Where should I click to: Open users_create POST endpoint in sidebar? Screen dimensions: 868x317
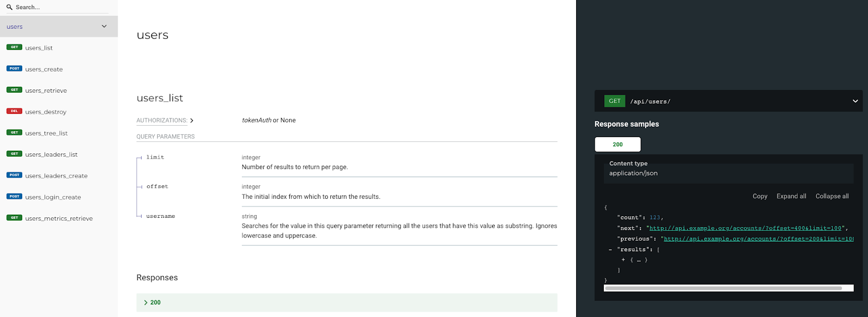click(x=59, y=69)
